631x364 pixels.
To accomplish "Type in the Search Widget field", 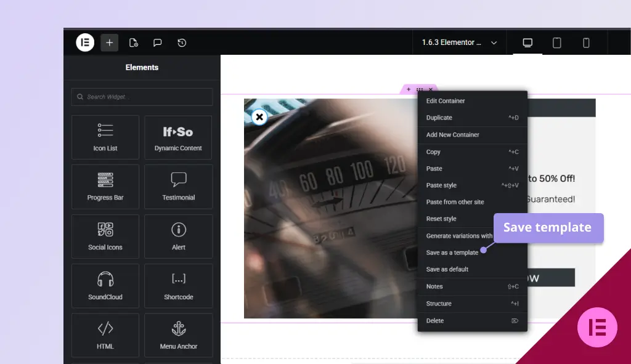I will point(142,97).
